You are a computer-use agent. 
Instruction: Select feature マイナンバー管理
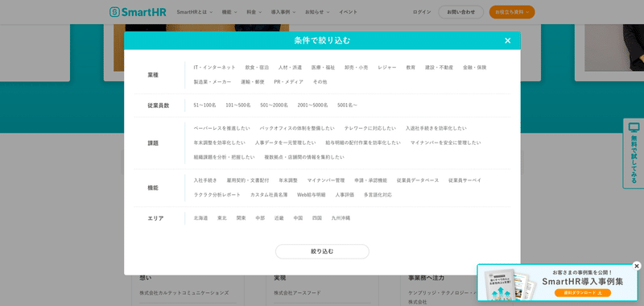pos(326,180)
